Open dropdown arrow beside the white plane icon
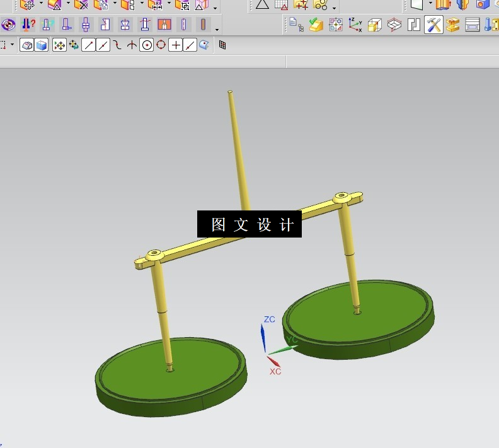The width and height of the screenshot is (499, 448). (x=430, y=3)
